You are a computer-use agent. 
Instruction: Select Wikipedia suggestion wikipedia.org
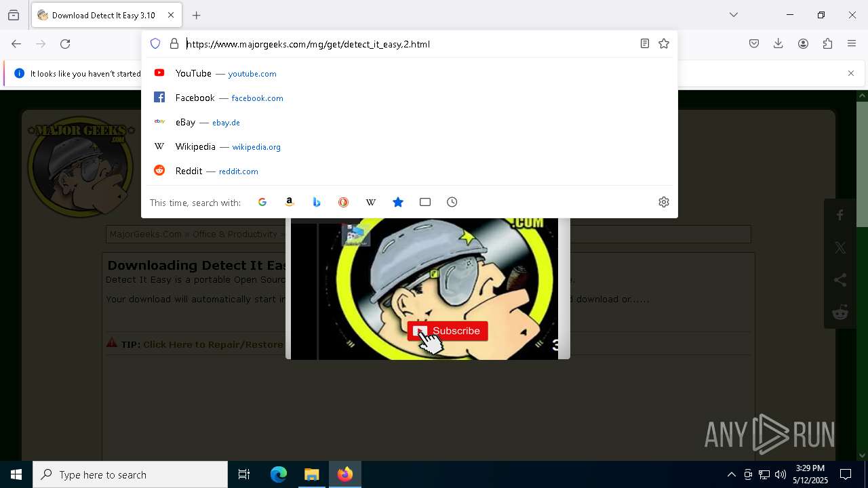coord(410,146)
